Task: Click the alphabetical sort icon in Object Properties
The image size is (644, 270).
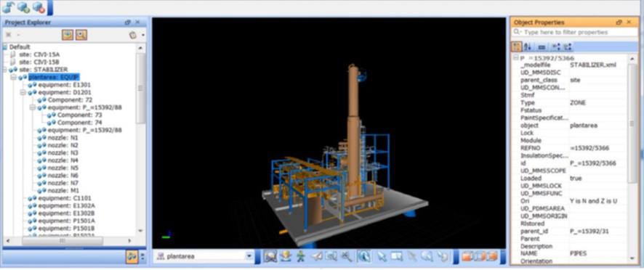Action: pos(528,46)
